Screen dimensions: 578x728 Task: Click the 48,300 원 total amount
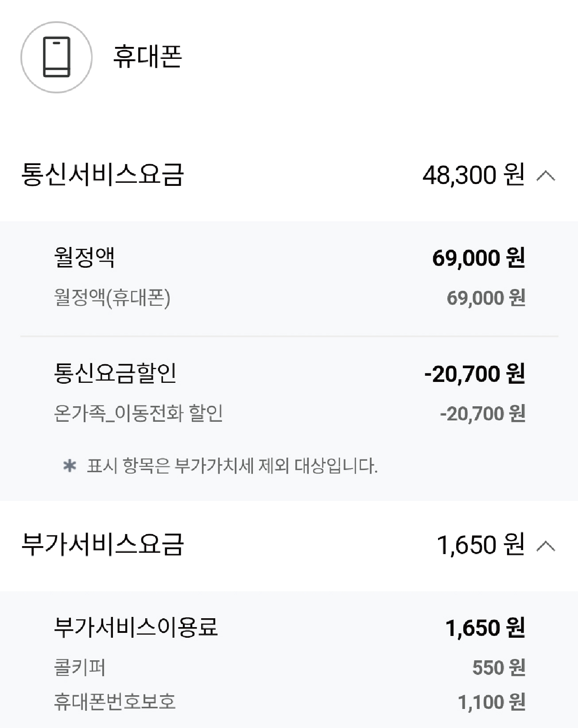click(473, 175)
